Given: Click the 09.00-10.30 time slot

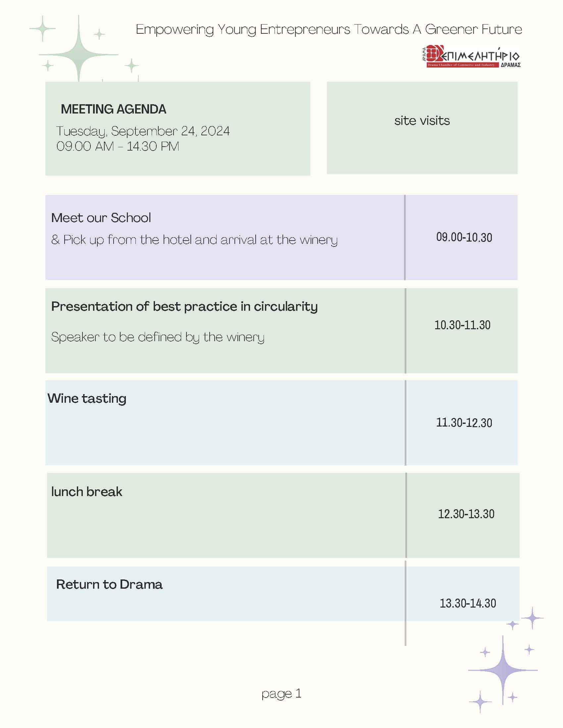Looking at the screenshot, I should (x=464, y=237).
